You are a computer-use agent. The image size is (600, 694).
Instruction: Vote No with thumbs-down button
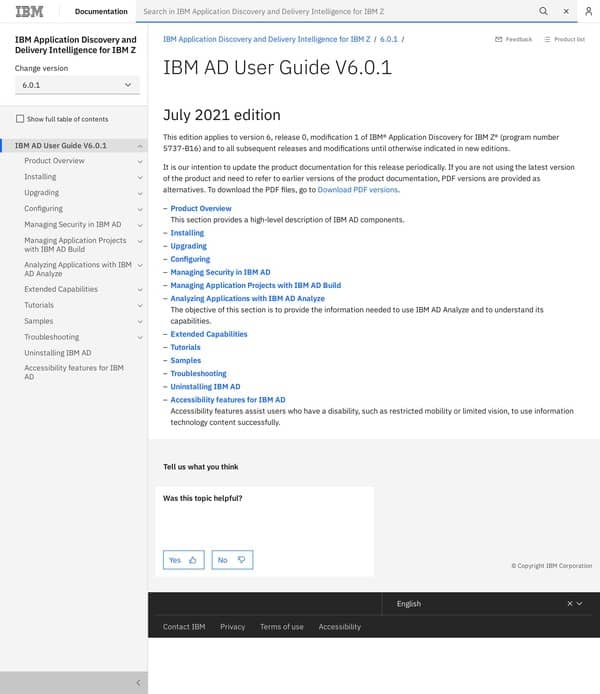(232, 560)
